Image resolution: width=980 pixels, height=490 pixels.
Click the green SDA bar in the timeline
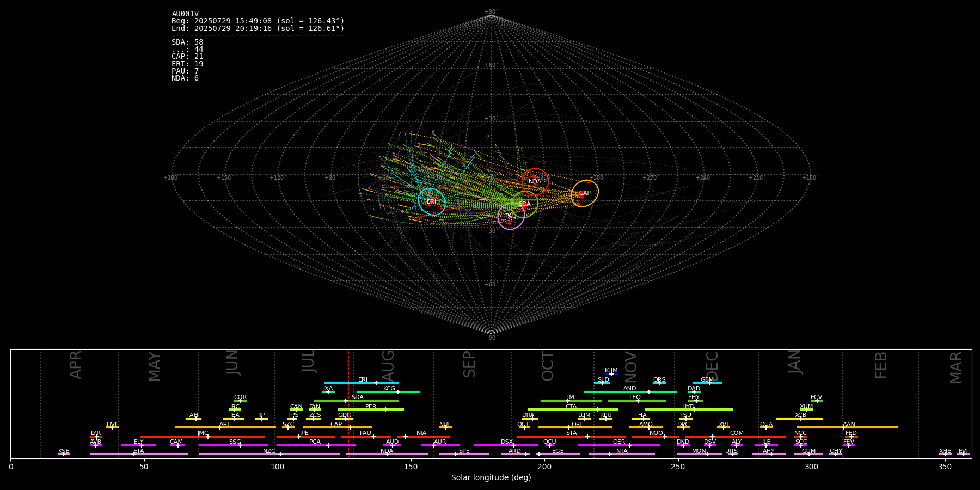(x=356, y=401)
